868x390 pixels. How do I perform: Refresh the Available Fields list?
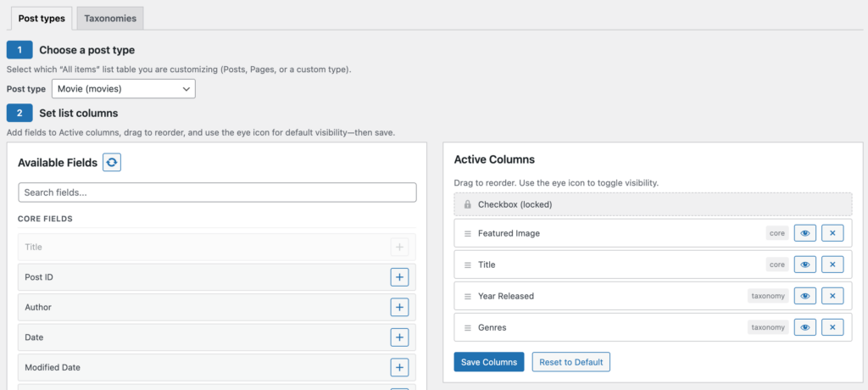pos(112,162)
